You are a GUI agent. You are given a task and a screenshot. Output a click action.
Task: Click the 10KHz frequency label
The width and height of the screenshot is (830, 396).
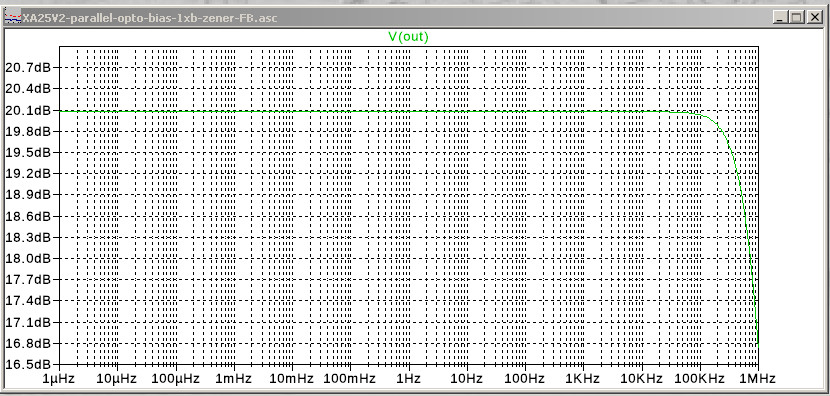(x=642, y=379)
